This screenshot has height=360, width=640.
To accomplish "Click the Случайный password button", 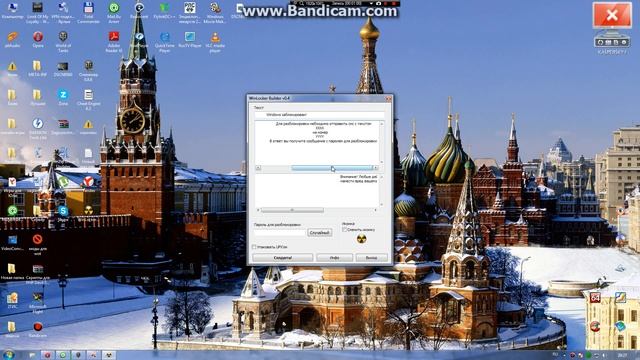I will click(319, 233).
